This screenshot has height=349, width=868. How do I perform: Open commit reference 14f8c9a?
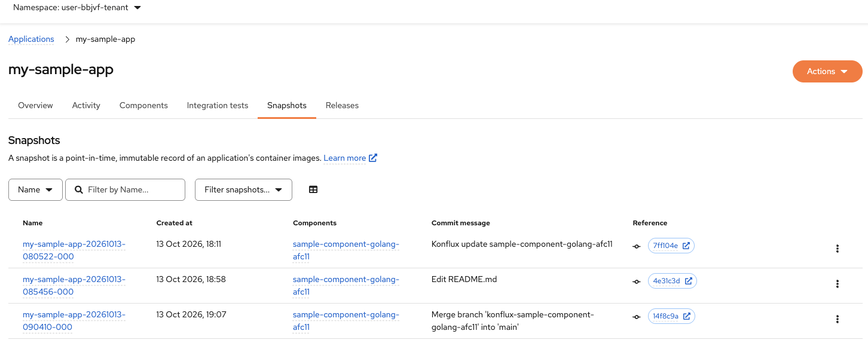coord(671,316)
